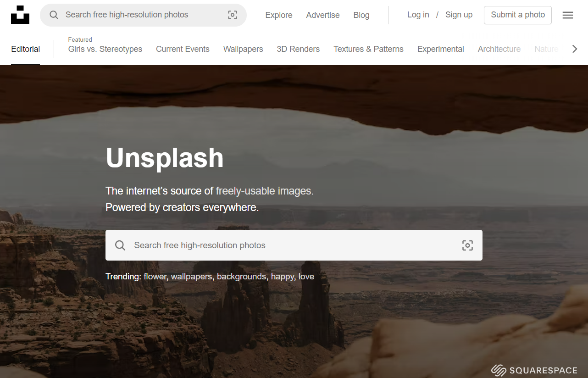Select the Editorial tab
The height and width of the screenshot is (378, 588).
click(x=26, y=49)
